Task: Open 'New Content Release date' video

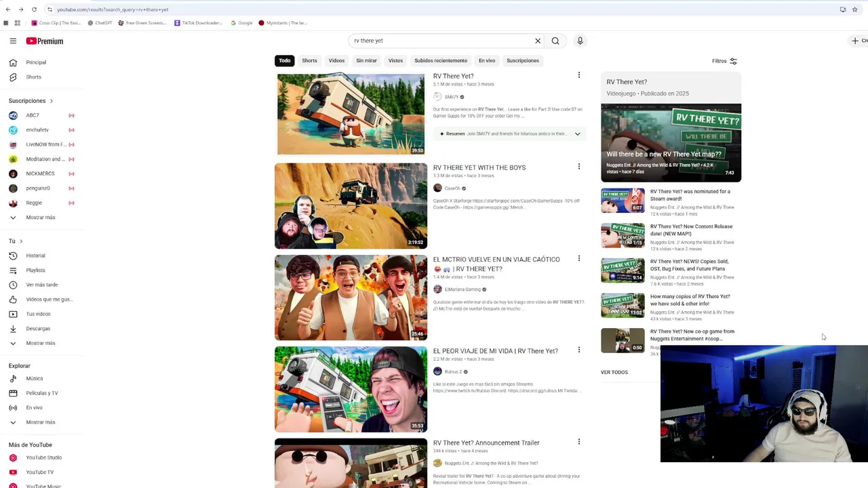Action: (691, 230)
